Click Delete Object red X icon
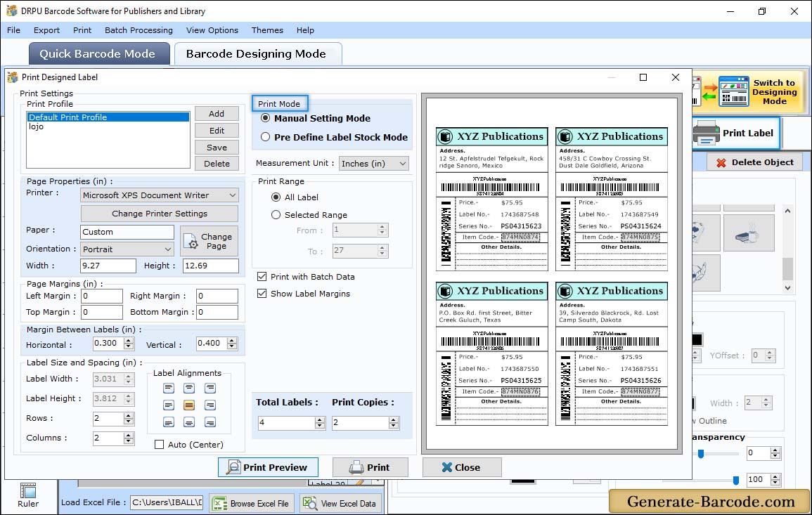Image resolution: width=812 pixels, height=515 pixels. [x=721, y=162]
